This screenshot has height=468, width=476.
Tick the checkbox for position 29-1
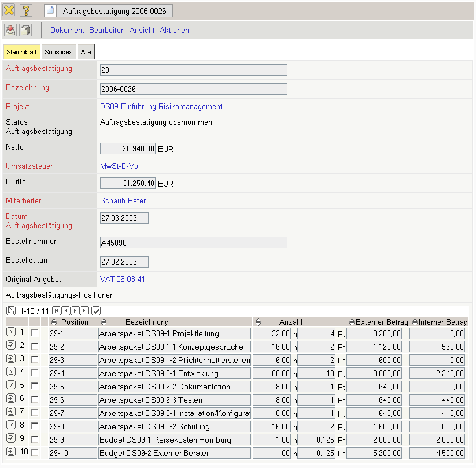click(x=35, y=333)
